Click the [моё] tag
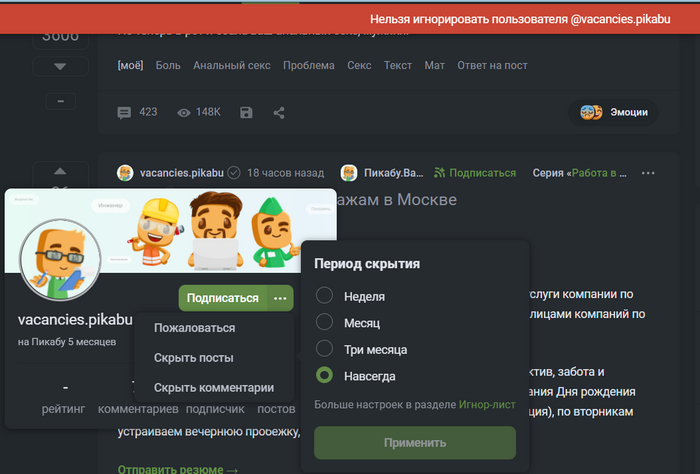Viewport: 700px width, 474px height. (130, 66)
